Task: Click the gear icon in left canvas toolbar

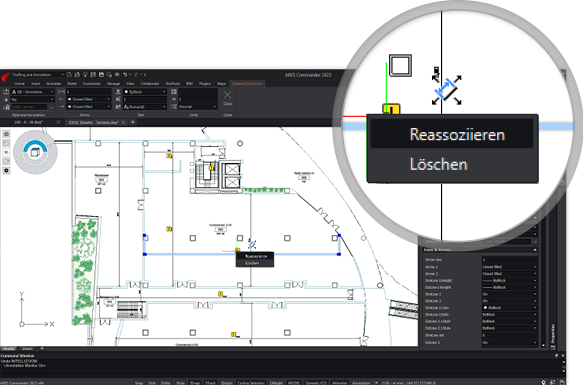Action: [6, 170]
